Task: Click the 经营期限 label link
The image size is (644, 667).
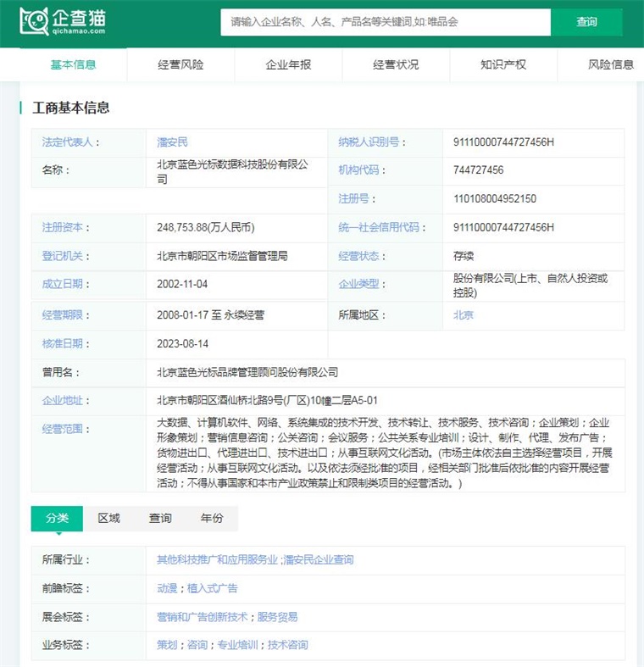Action: [62, 315]
